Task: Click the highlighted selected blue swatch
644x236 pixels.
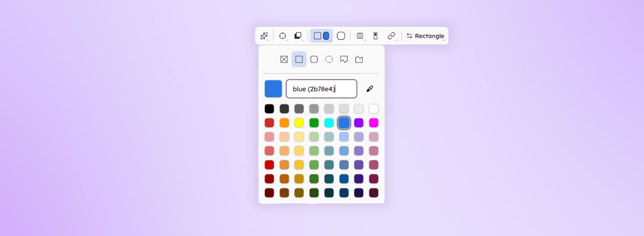Action: click(x=344, y=123)
